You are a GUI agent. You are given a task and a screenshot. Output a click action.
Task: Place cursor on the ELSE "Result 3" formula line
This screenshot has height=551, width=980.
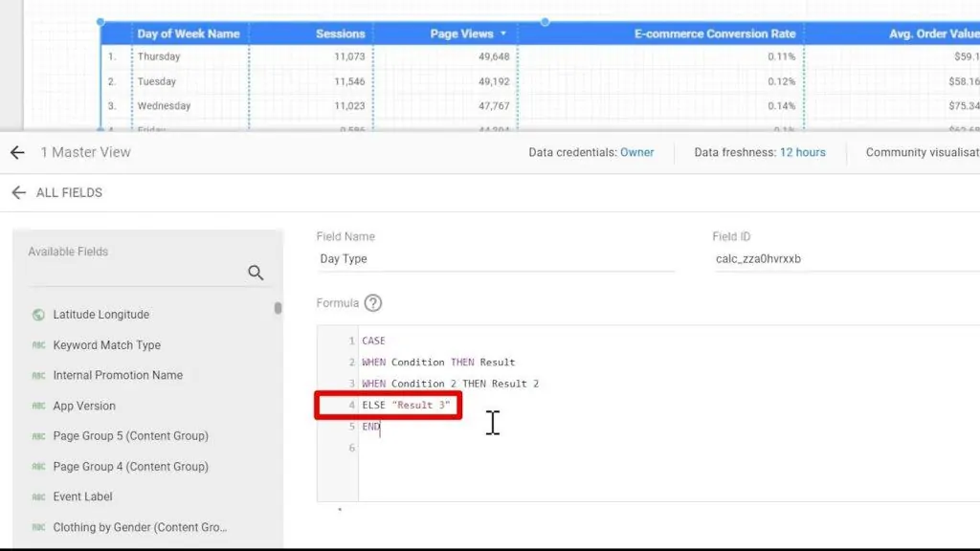coord(406,406)
